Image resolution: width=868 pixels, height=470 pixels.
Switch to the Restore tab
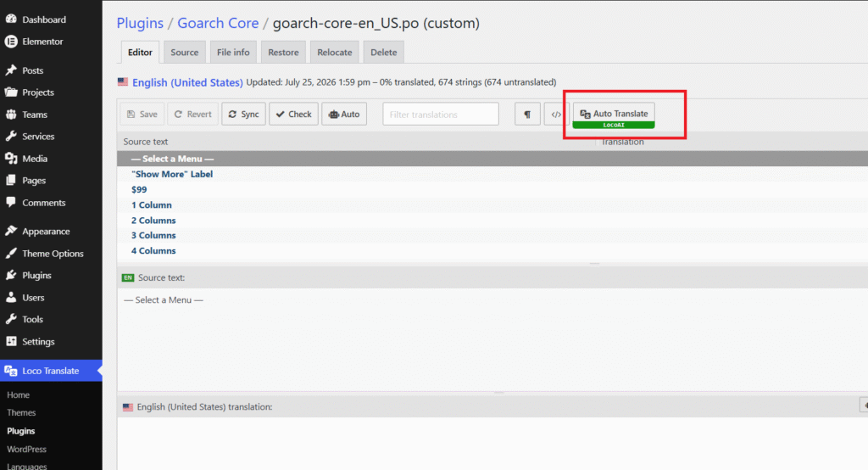pyautogui.click(x=283, y=52)
